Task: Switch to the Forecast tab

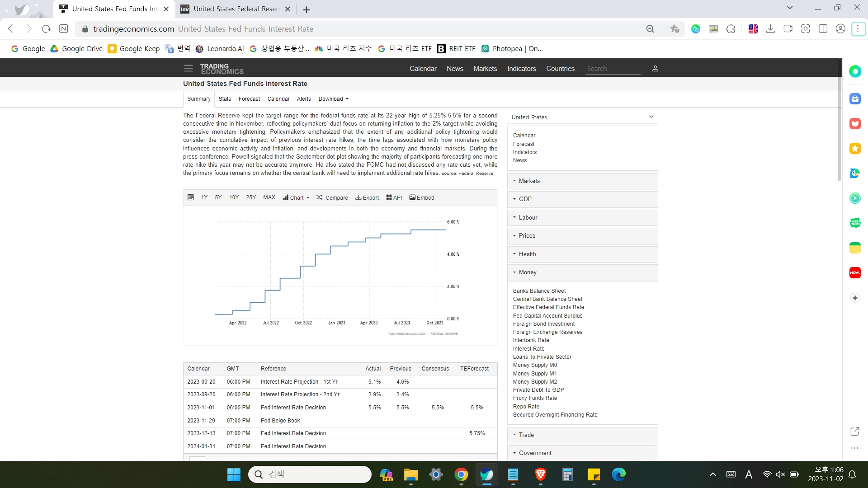Action: (249, 99)
